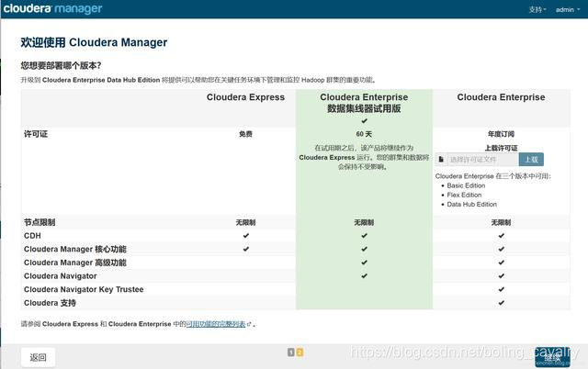588x369 pixels.
Task: Click the 选择许可证文件 input field
Action: (x=483, y=159)
